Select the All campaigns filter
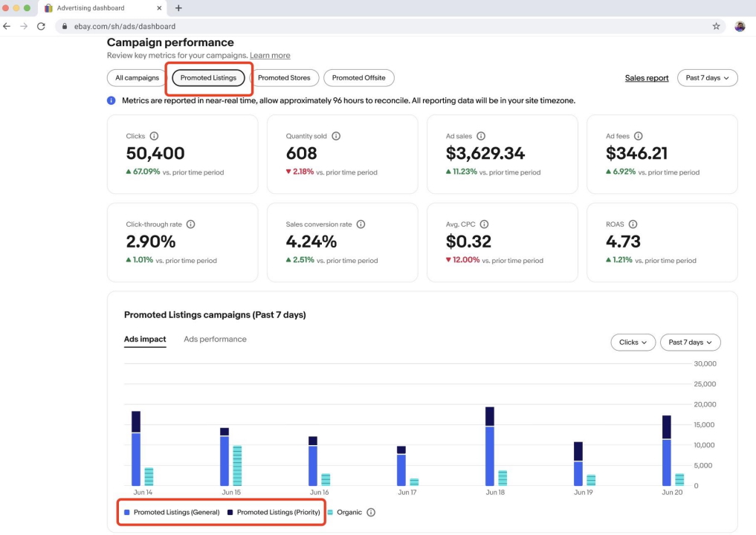The width and height of the screenshot is (756, 535). [x=137, y=77]
